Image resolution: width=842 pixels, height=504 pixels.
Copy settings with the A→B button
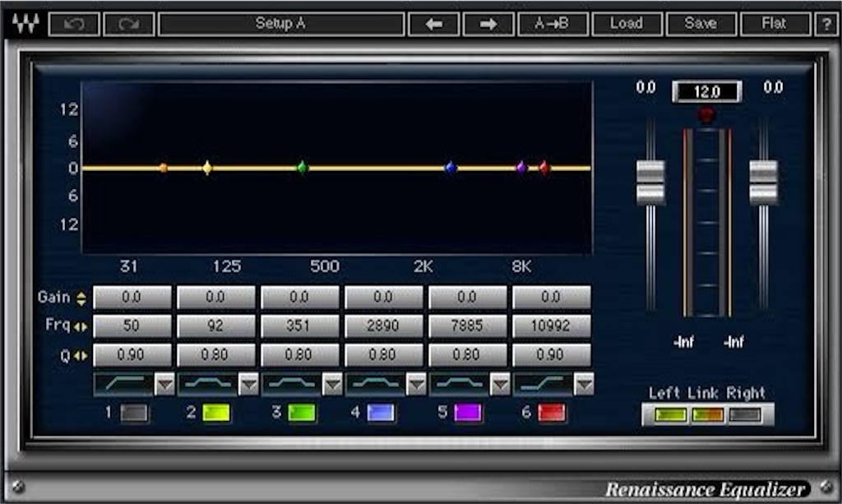pyautogui.click(x=552, y=24)
